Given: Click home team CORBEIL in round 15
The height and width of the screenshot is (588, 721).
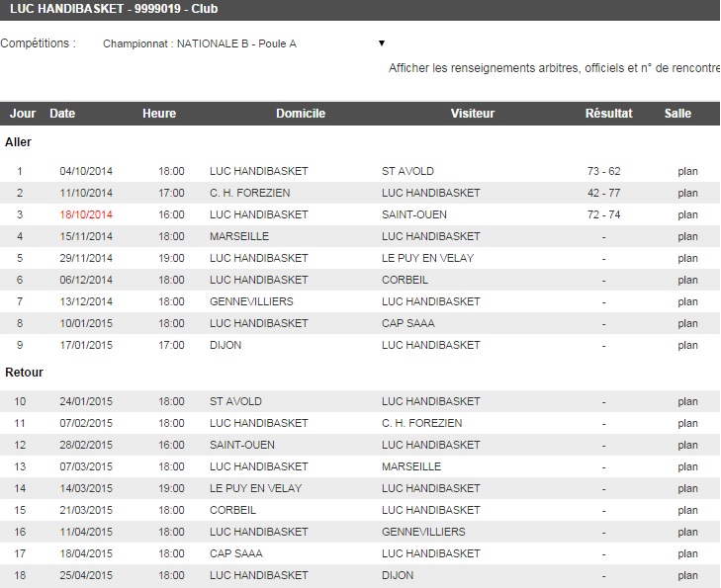Looking at the screenshot, I should [x=232, y=510].
